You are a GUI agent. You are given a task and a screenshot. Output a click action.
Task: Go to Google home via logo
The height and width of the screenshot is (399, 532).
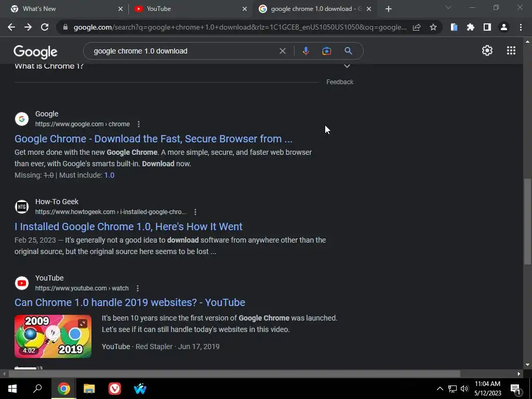pos(35,51)
